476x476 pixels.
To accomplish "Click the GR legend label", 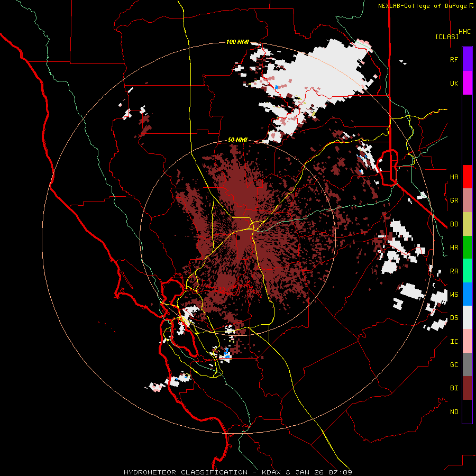I will point(454,200).
